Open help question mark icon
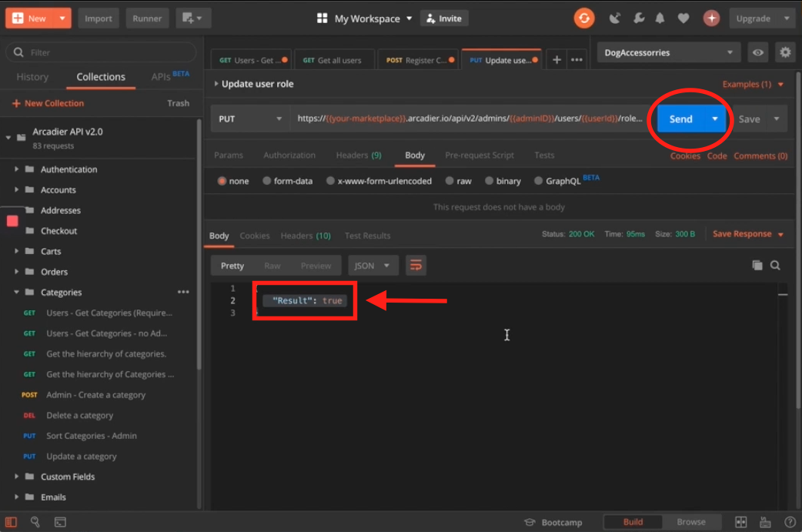The height and width of the screenshot is (532, 802). pyautogui.click(x=790, y=522)
